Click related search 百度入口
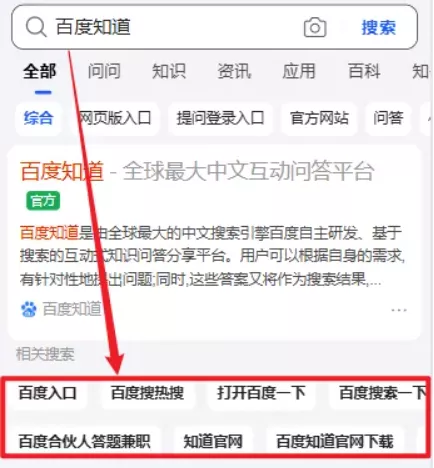The image size is (434, 468). (48, 393)
